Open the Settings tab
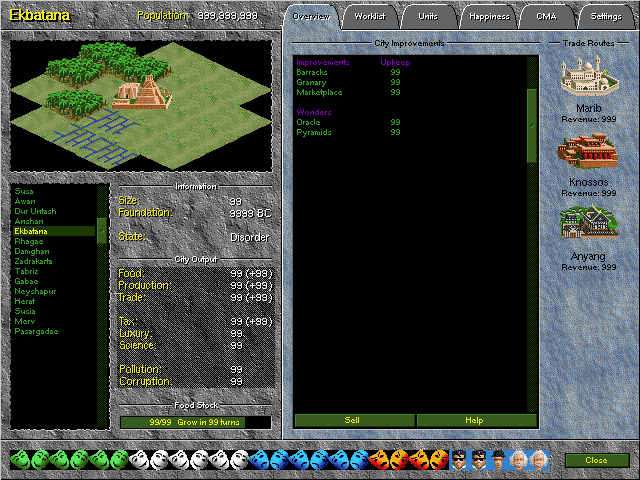Viewport: 640px width, 480px height. pos(606,17)
